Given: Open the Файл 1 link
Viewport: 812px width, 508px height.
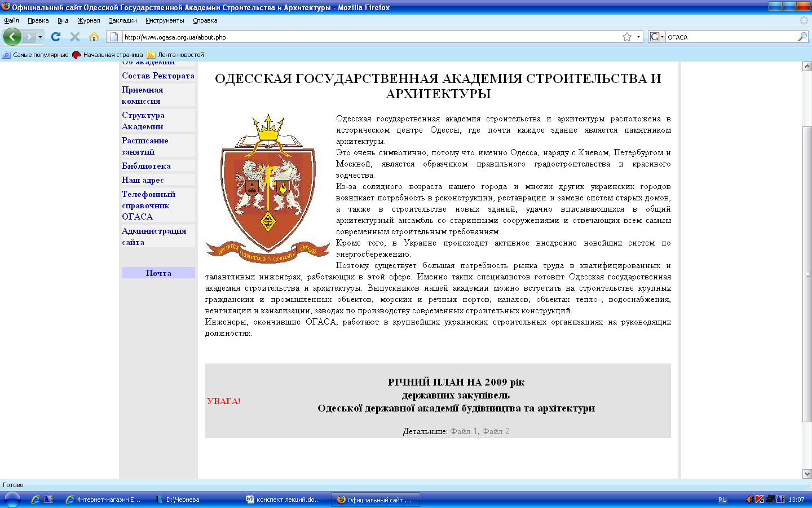Looking at the screenshot, I should (x=464, y=431).
